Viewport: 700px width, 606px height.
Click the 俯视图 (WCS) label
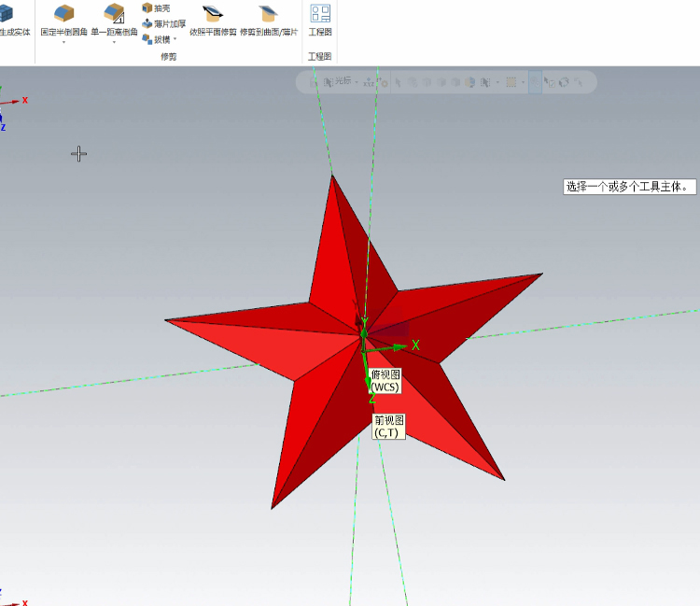(385, 380)
